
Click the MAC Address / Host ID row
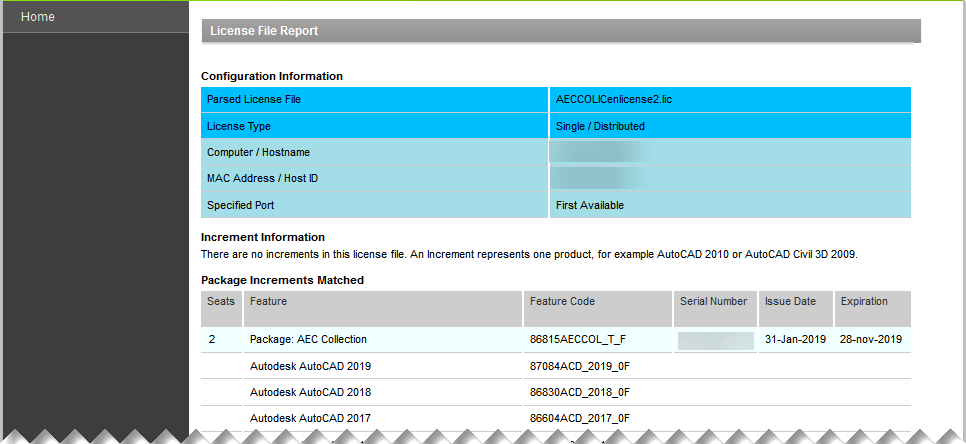click(261, 179)
